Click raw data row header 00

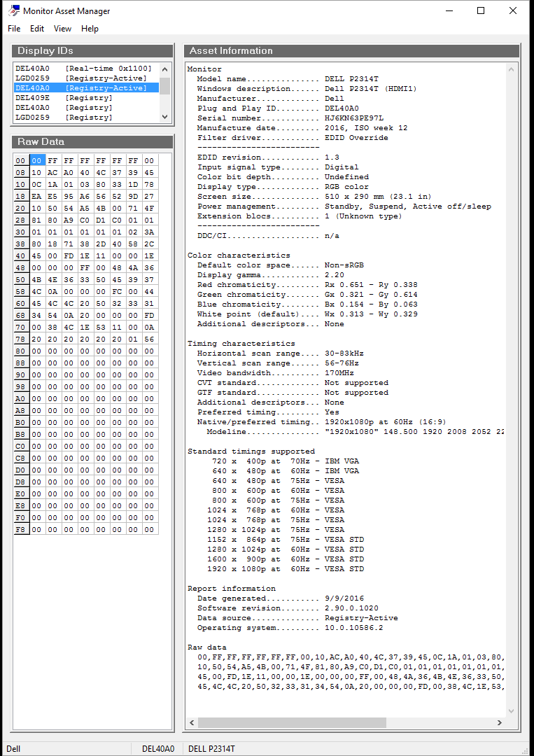[x=21, y=160]
